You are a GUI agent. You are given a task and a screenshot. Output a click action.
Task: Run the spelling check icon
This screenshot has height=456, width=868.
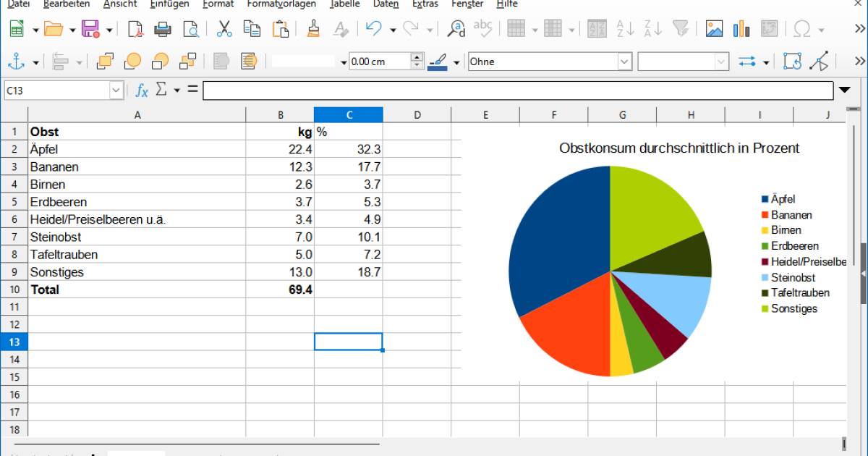tap(482, 29)
